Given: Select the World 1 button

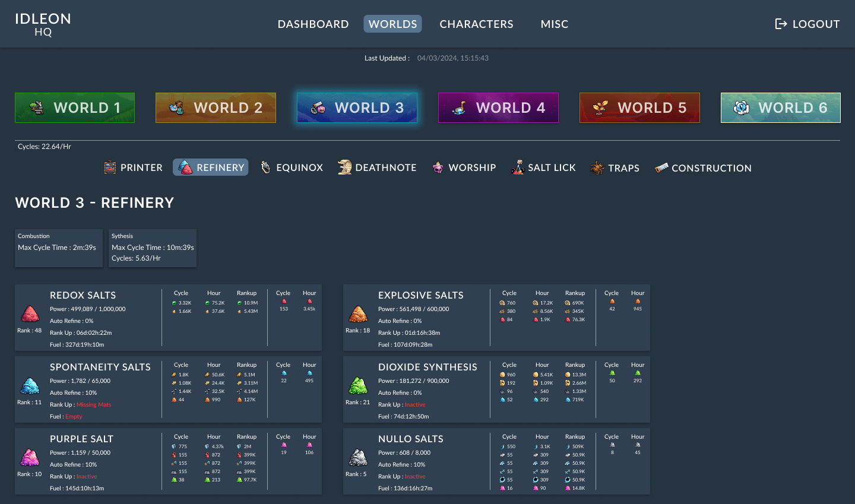Looking at the screenshot, I should tap(75, 107).
